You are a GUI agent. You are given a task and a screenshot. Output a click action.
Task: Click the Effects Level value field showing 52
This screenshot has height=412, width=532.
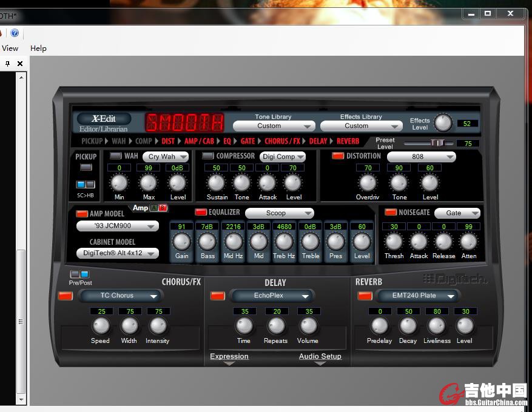coord(467,124)
